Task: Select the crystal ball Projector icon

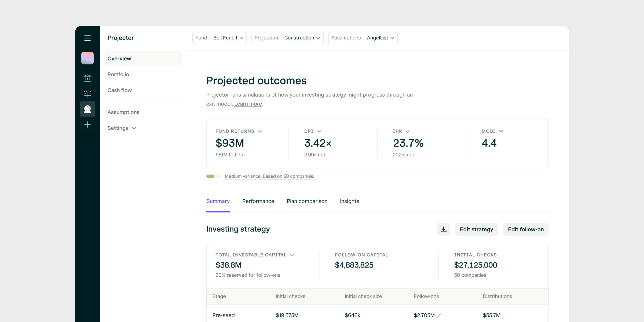Action: point(87,109)
